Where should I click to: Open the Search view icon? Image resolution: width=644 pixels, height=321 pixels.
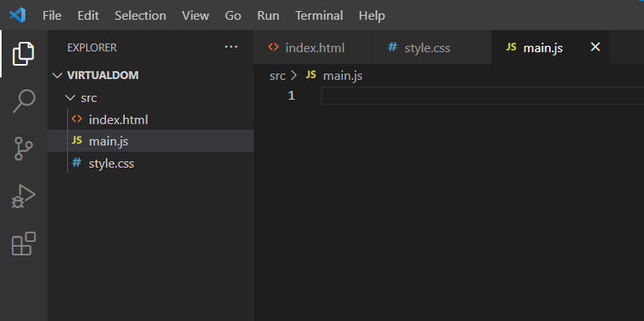(x=24, y=100)
